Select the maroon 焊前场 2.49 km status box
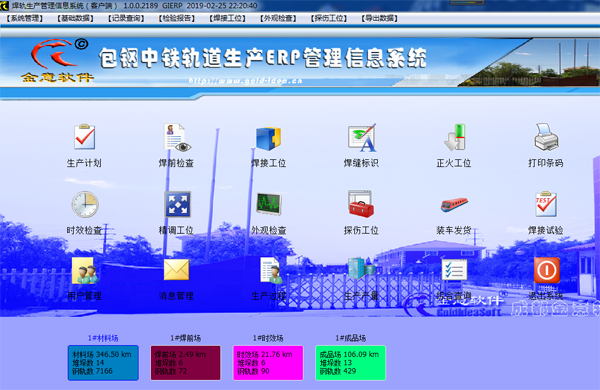This screenshot has height=390, width=600. pyautogui.click(x=186, y=363)
